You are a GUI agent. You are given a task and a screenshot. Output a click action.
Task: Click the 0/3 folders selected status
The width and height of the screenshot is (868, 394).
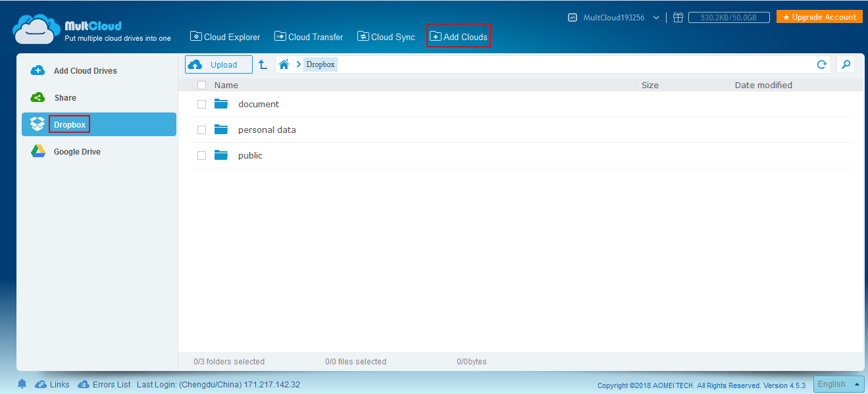point(229,361)
